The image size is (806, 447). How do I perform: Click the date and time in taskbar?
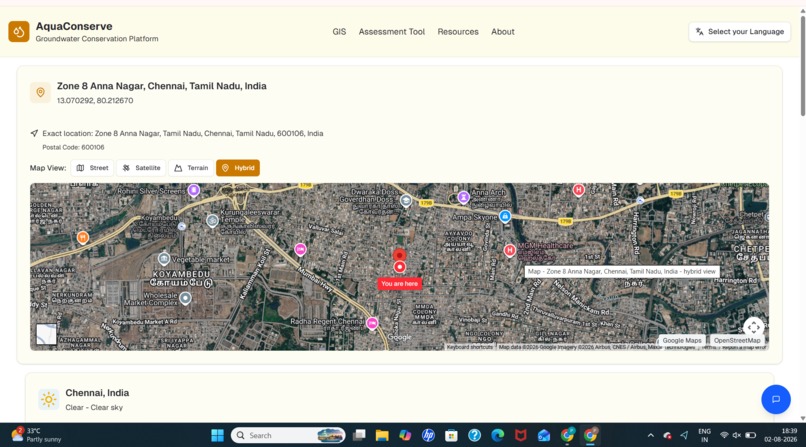tap(780, 435)
